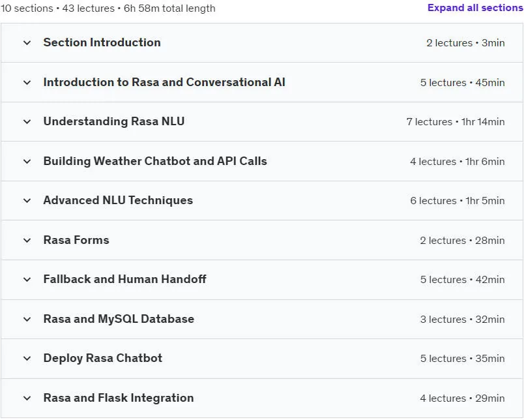
Task: Expand chevron for Fallback and Human Handoff
Action: tap(27, 280)
